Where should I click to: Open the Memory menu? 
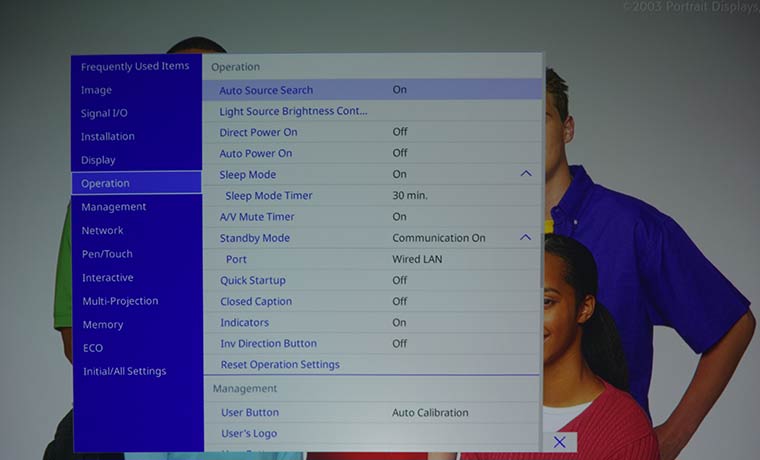103,325
